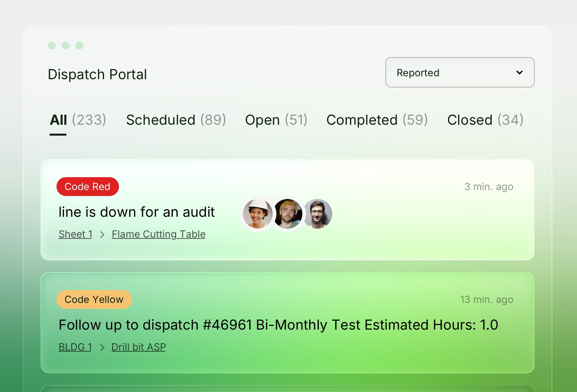Open the Sheet 1 link
This screenshot has height=392, width=577.
(x=75, y=234)
